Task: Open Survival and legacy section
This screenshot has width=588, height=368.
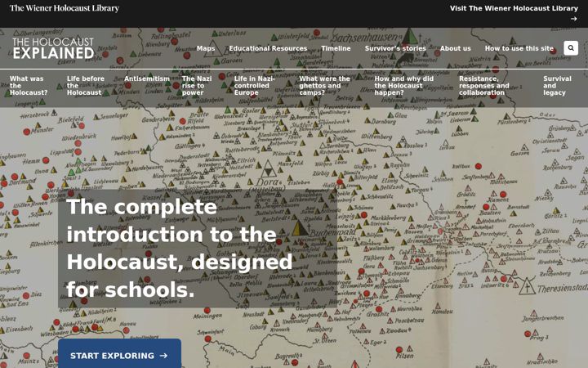Action: coord(557,86)
